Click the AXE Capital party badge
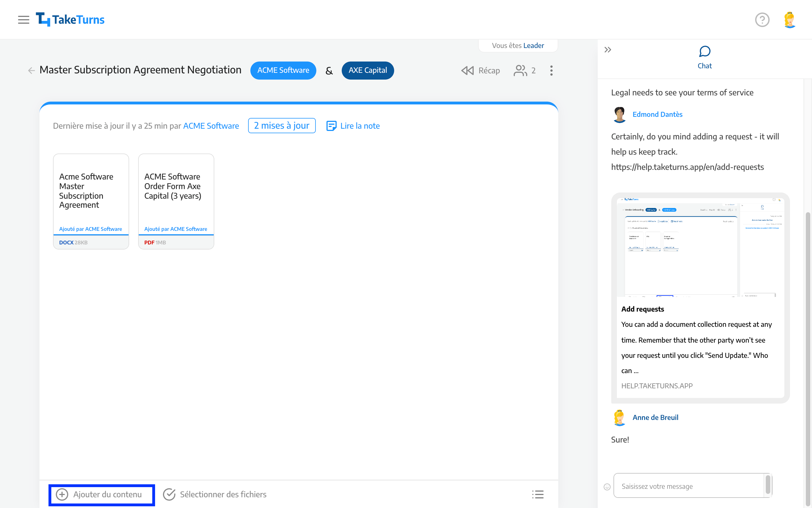This screenshot has width=812, height=508. 367,70
